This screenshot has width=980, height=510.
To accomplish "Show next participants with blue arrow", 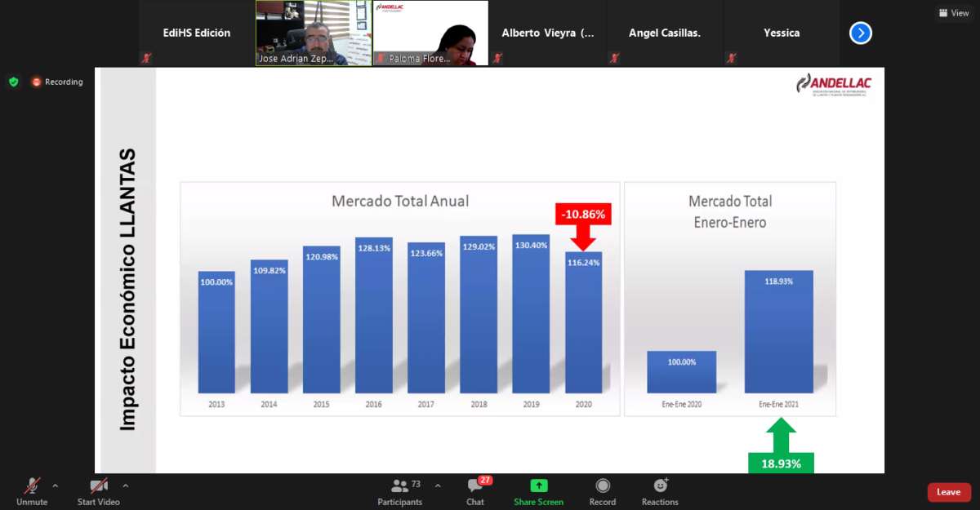I will pos(861,33).
